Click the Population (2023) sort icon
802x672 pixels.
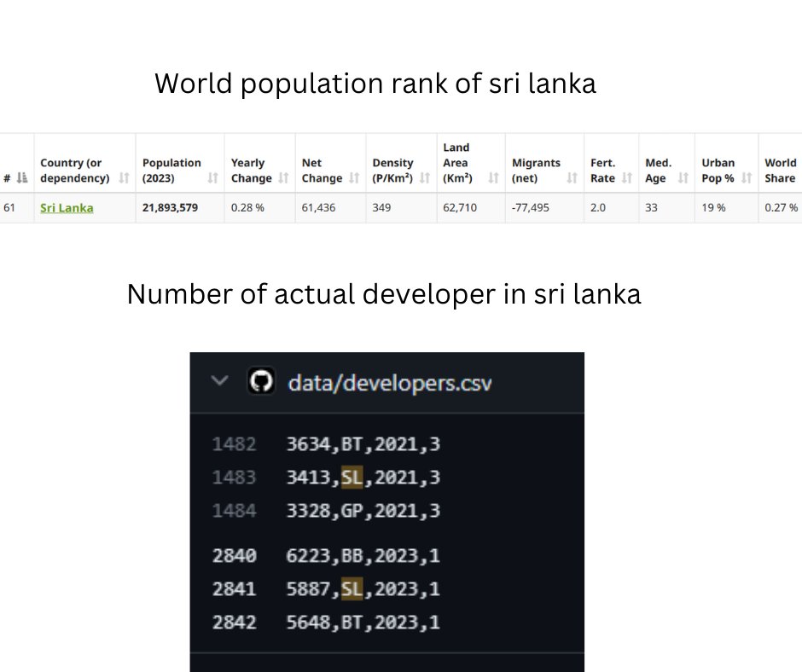[211, 178]
